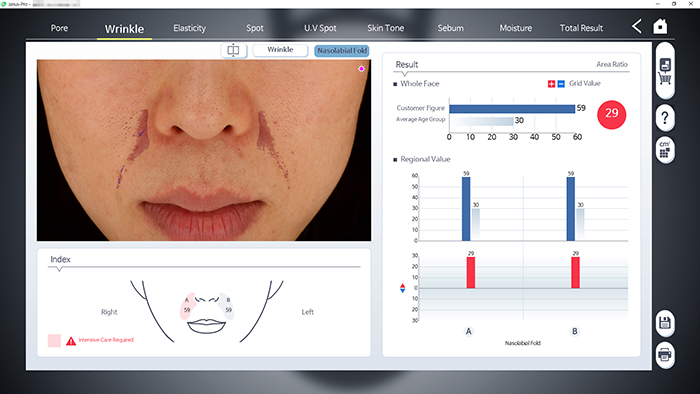Open the Elasticity tab
Screen dimensions: 700x394
190,28
